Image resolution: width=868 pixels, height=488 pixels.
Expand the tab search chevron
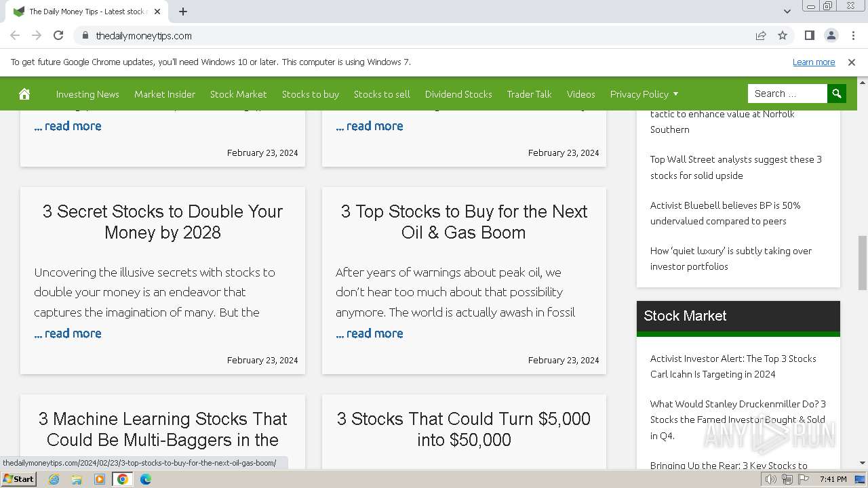click(787, 12)
